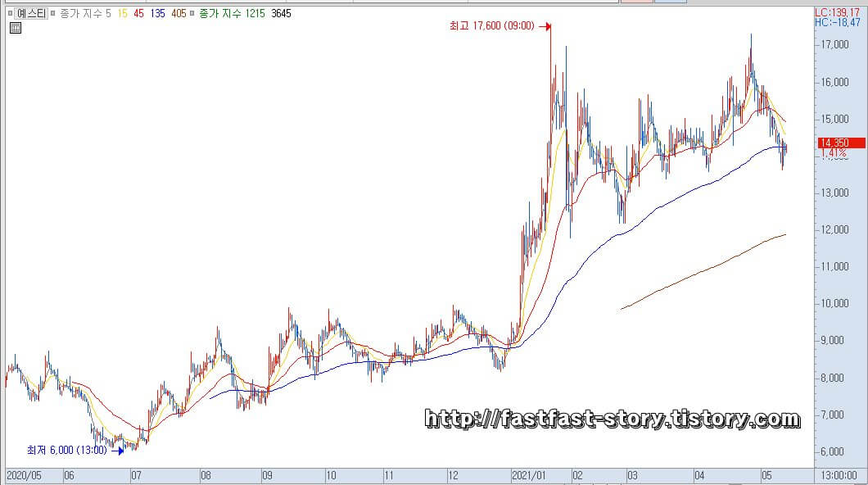Select the red 45 moving average legend
The image size is (868, 485).
(x=138, y=13)
